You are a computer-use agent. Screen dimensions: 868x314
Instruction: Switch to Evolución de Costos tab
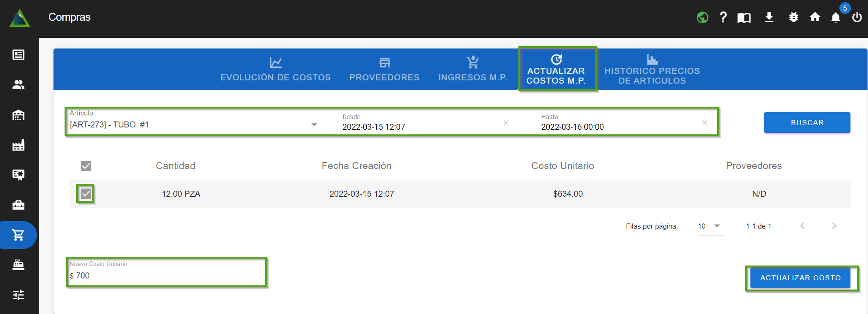pos(275,70)
